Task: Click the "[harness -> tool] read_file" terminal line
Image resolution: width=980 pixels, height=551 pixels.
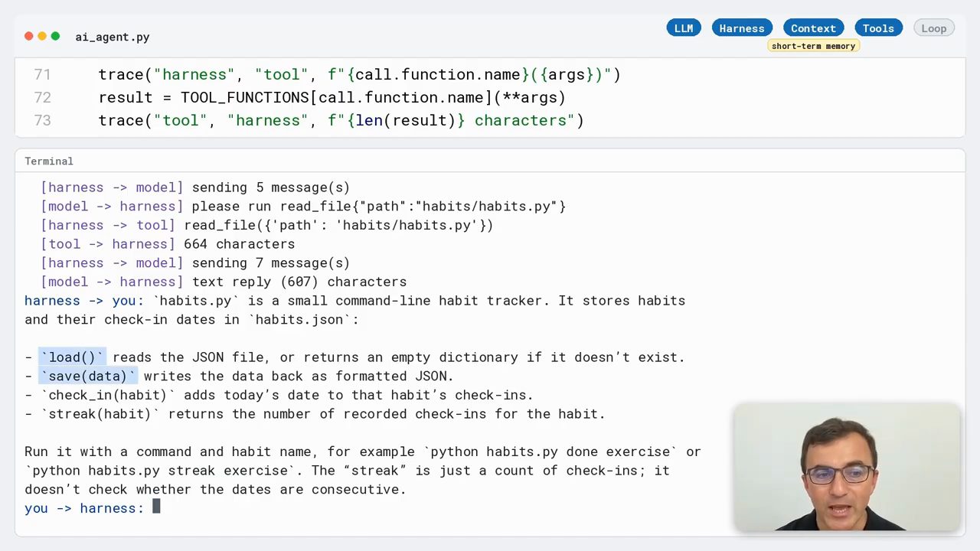Action: (x=267, y=225)
